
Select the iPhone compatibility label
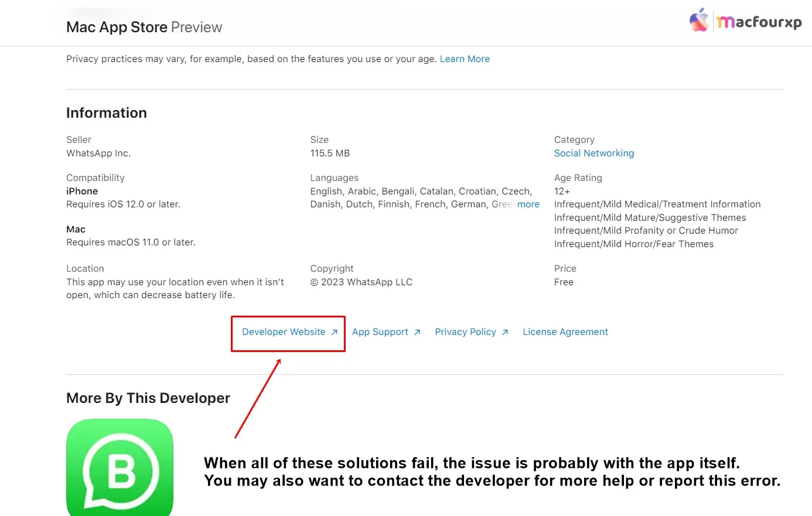click(82, 192)
